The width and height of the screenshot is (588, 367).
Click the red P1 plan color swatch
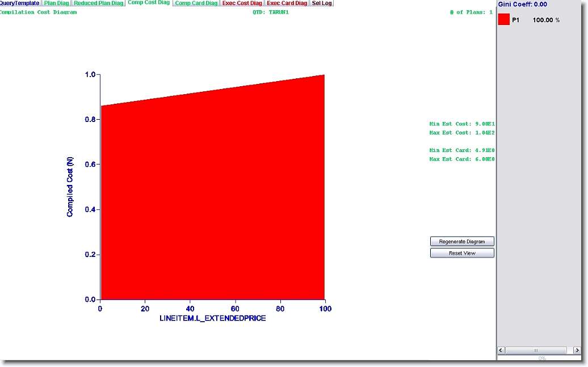pos(504,20)
